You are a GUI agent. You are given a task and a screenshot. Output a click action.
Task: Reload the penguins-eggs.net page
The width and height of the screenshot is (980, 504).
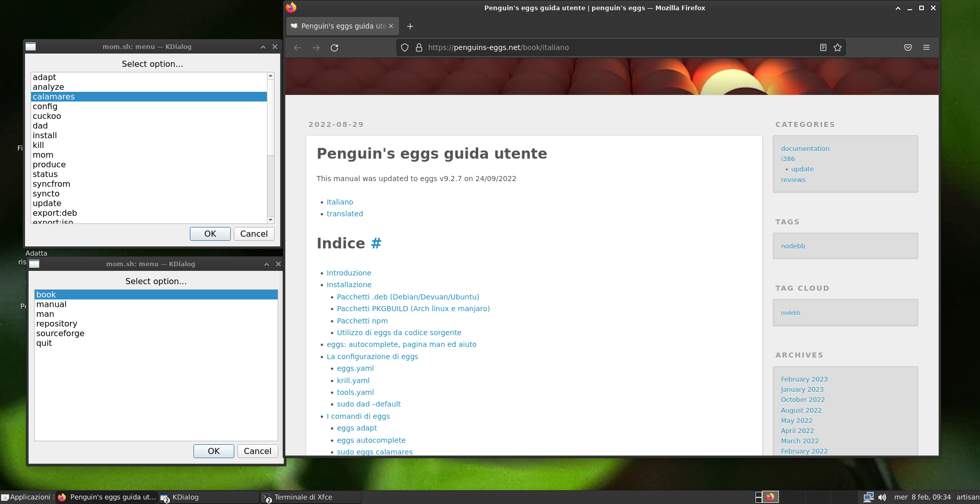(x=334, y=47)
